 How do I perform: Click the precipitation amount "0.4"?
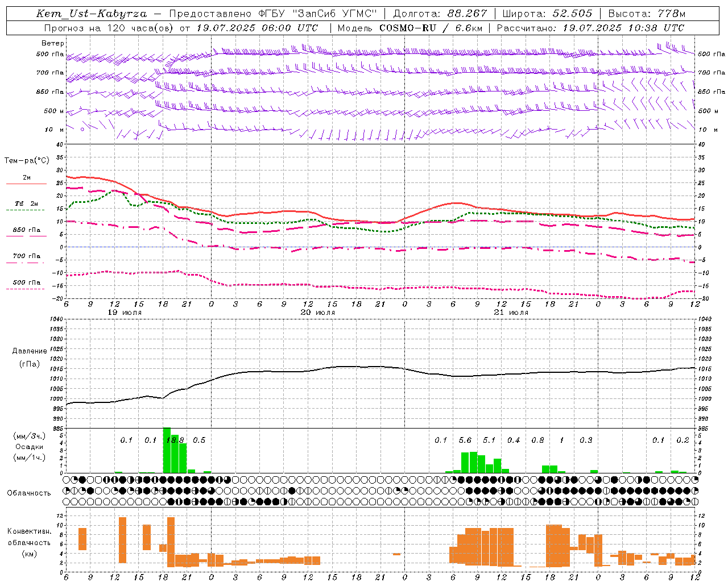click(514, 440)
